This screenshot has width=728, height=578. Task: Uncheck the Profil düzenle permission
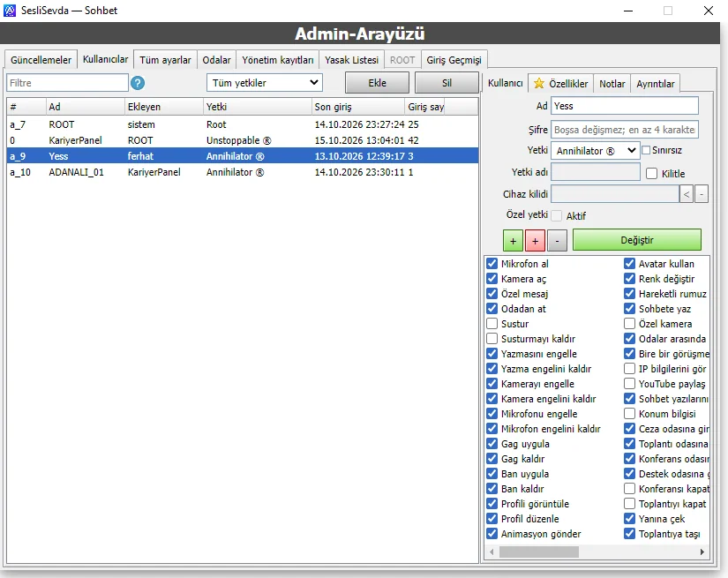coord(492,518)
